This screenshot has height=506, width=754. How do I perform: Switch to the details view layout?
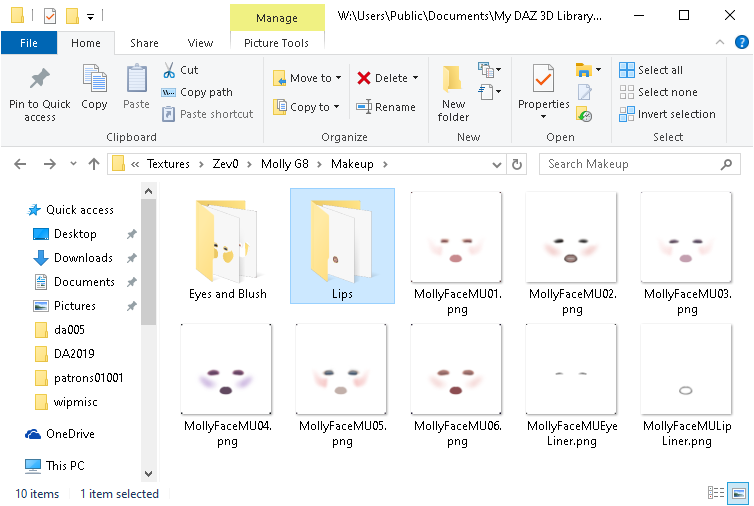pyautogui.click(x=716, y=493)
